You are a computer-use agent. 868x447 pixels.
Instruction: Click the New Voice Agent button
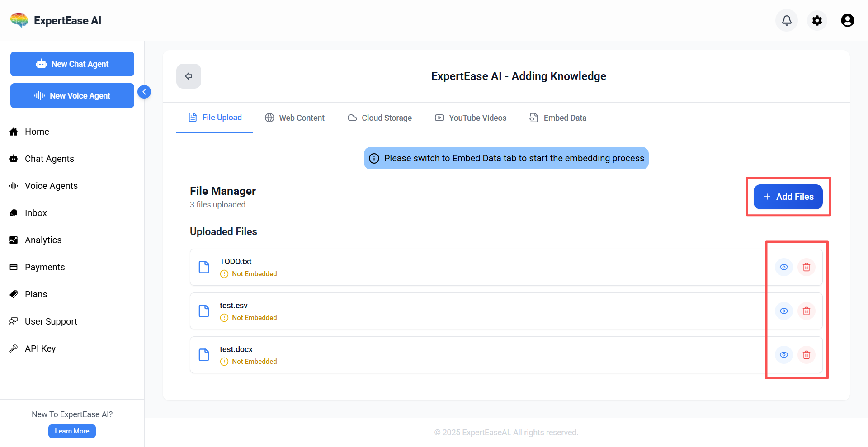(x=72, y=96)
